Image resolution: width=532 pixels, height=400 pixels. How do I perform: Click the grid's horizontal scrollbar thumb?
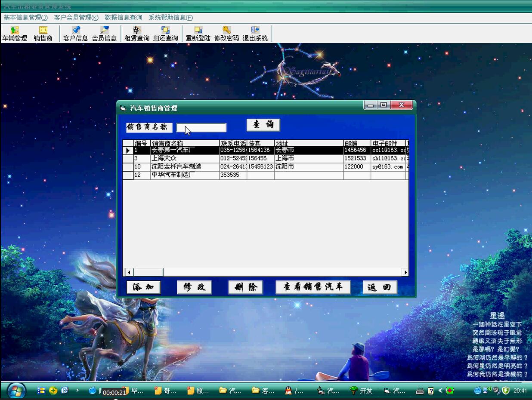(x=148, y=272)
